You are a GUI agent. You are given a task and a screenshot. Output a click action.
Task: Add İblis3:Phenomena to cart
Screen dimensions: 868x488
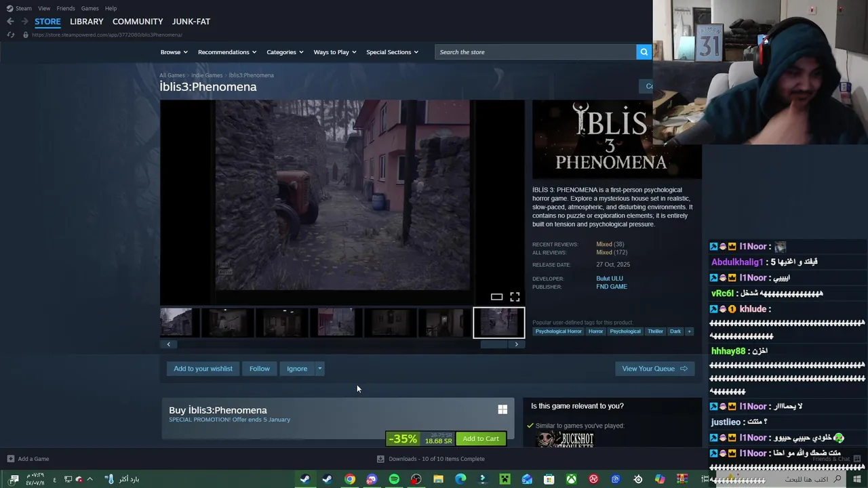pos(481,439)
